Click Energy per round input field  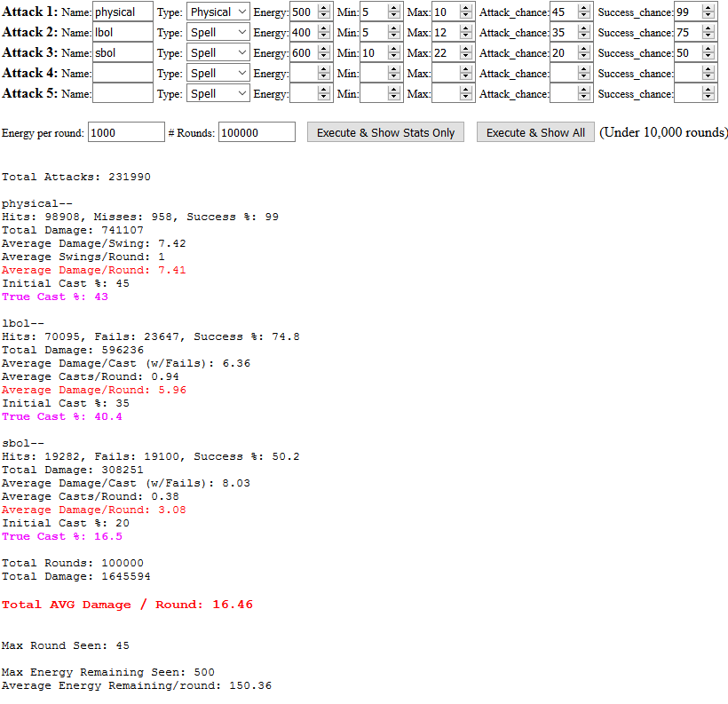(126, 132)
